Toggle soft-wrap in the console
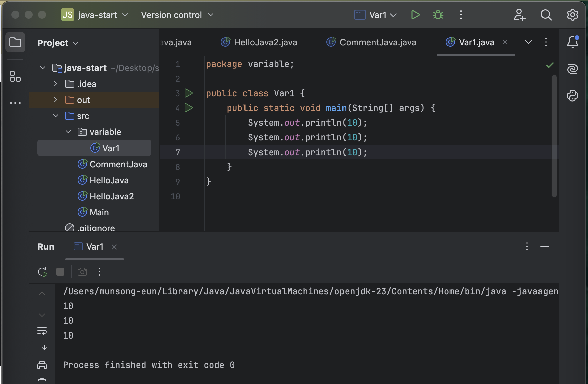The image size is (588, 384). pos(42,331)
